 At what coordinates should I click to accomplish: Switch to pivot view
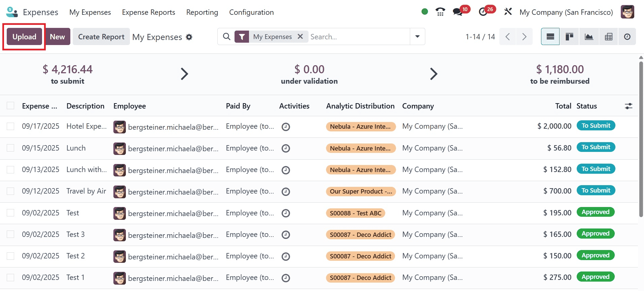click(x=608, y=37)
